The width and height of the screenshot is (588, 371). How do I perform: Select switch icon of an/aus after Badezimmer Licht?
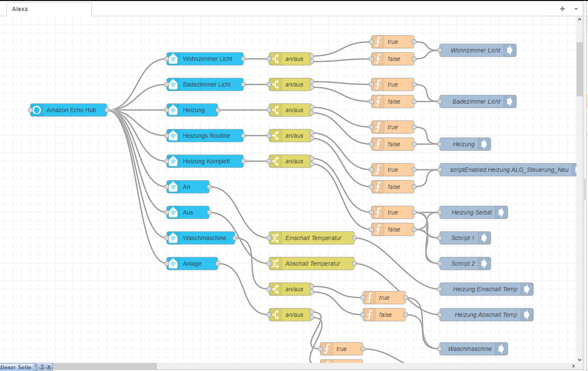(275, 84)
